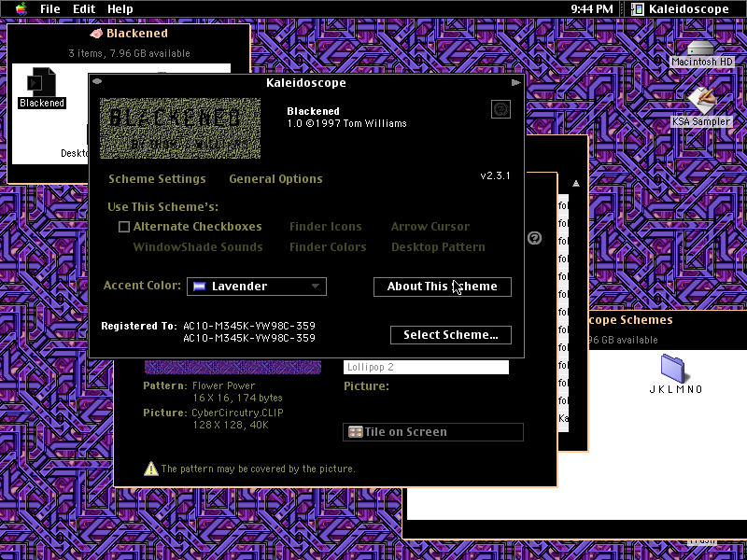Click the purple pattern preview strip
The image size is (747, 560).
pos(233,367)
